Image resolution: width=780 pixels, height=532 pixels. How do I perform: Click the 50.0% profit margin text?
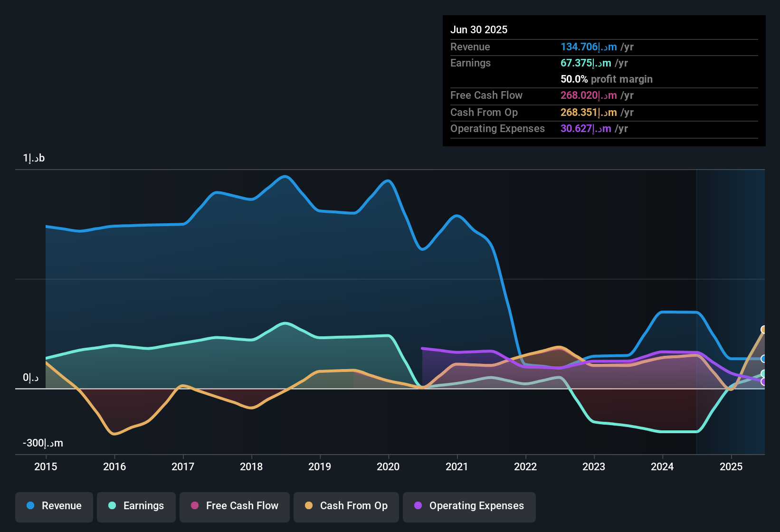pyautogui.click(x=606, y=79)
